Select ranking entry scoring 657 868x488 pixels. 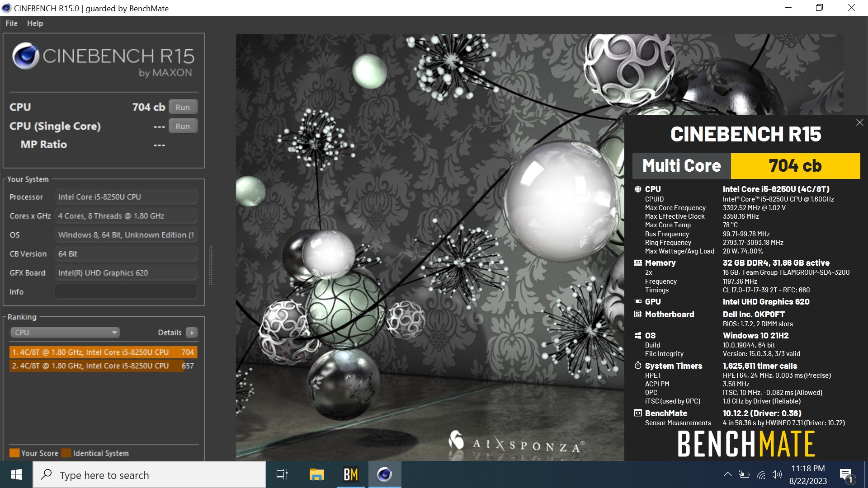pyautogui.click(x=103, y=366)
